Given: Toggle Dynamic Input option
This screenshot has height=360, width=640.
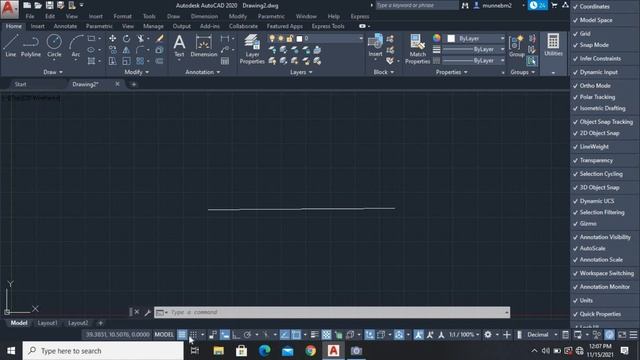Looking at the screenshot, I should [x=605, y=72].
